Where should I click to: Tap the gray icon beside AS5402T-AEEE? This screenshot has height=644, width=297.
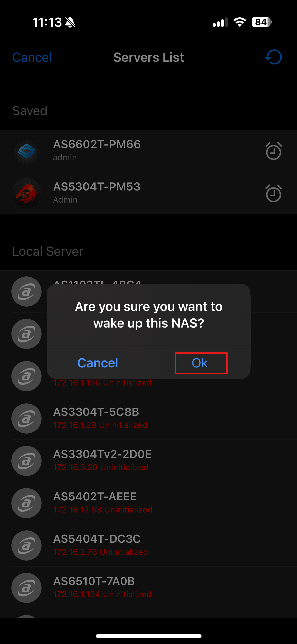point(26,503)
